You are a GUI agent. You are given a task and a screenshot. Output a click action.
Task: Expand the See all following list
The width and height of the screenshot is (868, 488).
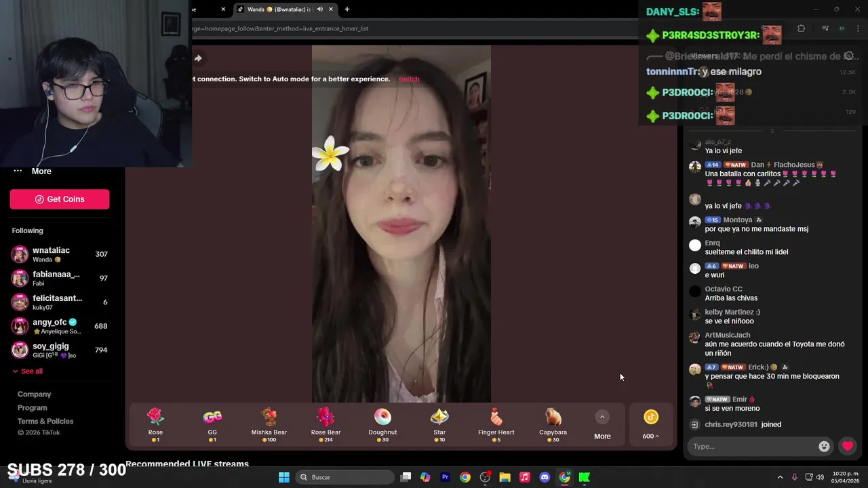(x=27, y=371)
